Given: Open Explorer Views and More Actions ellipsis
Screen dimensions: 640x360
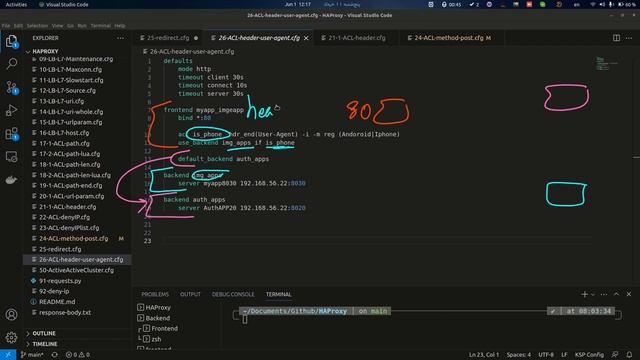Looking at the screenshot, I should (x=120, y=38).
